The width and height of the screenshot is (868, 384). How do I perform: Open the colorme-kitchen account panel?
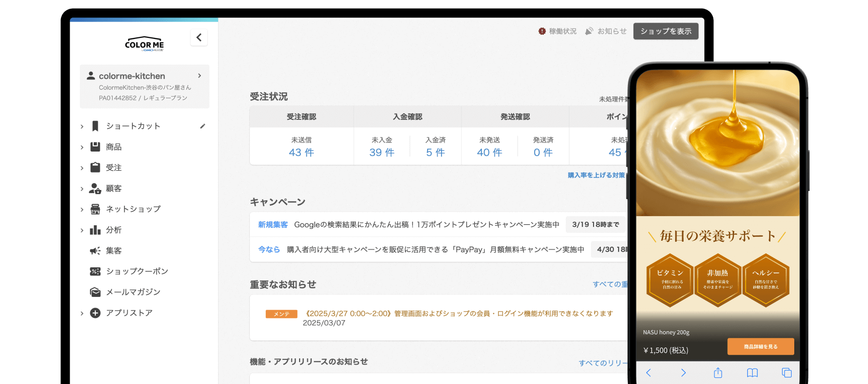(144, 86)
